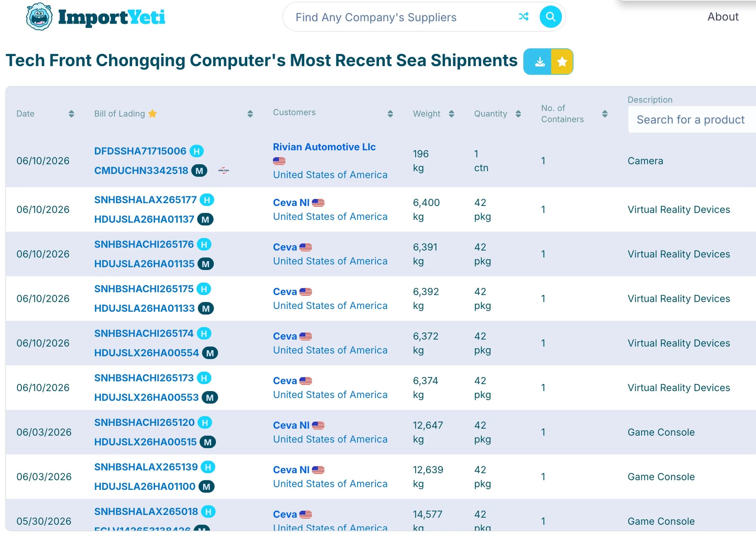The height and width of the screenshot is (540, 756).
Task: Click the blue search magnifier button
Action: tap(550, 17)
